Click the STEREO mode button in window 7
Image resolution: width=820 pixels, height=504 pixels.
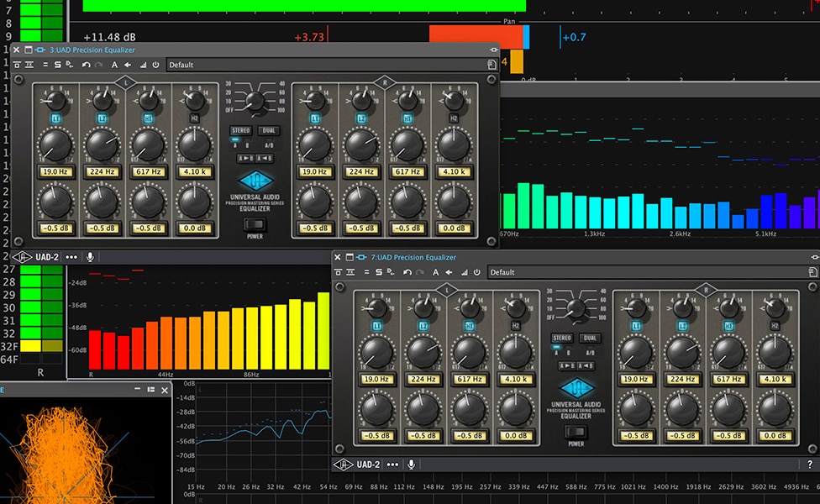coord(562,339)
